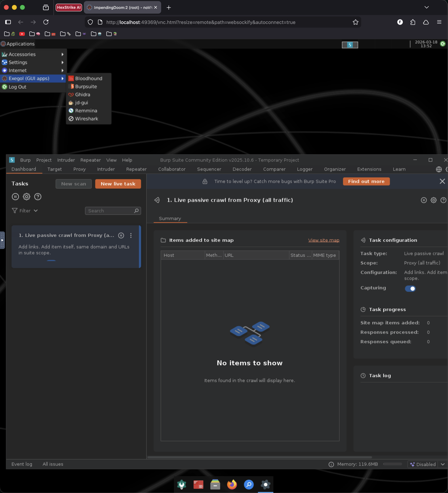
Task: Open the Tasks settings gear
Action: 26,197
